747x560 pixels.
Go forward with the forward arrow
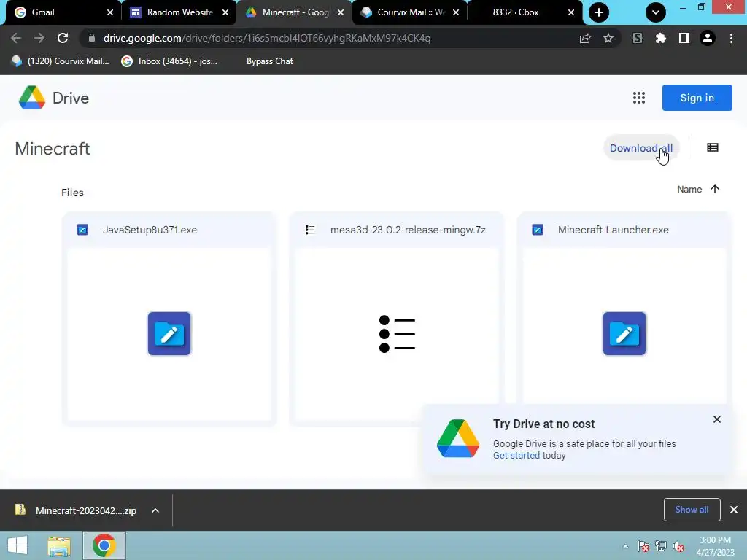click(39, 38)
